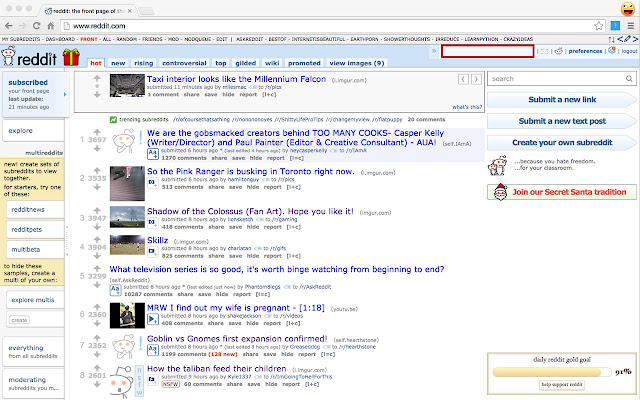The height and width of the screenshot is (400, 640).
Task: Click the daily reddit gold goal progress bar
Action: (x=551, y=372)
